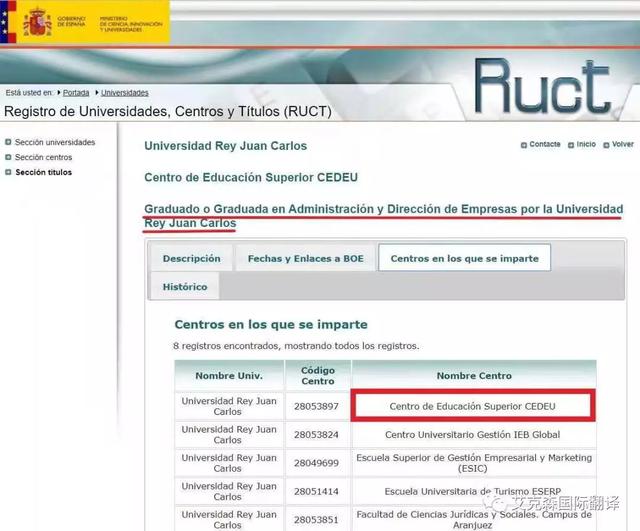Go to Sección títulos in sidebar
Screen dimensions: 640x531
click(x=43, y=172)
